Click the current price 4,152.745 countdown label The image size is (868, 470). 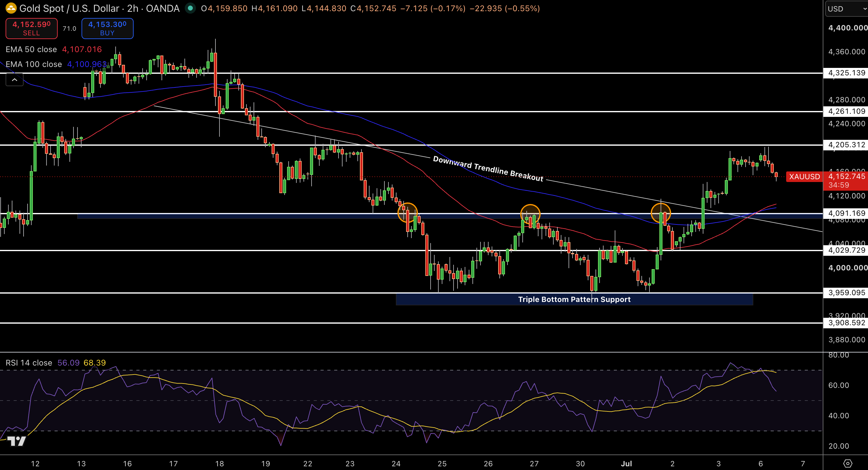846,180
